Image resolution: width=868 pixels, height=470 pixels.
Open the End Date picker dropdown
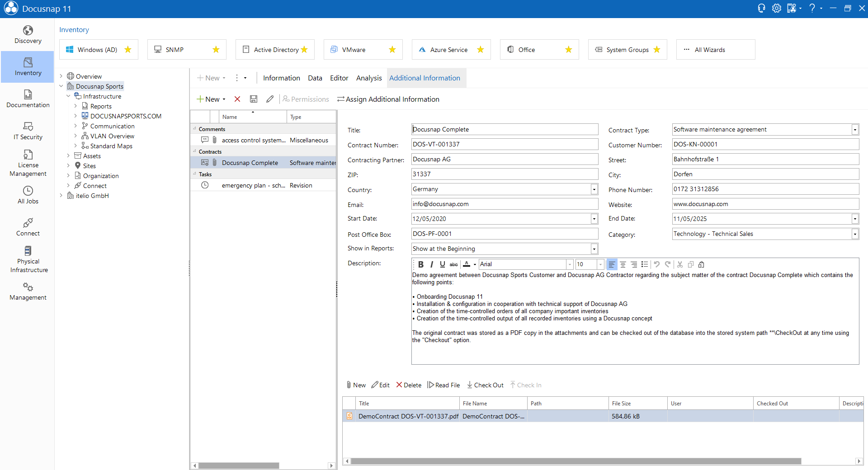coord(855,219)
